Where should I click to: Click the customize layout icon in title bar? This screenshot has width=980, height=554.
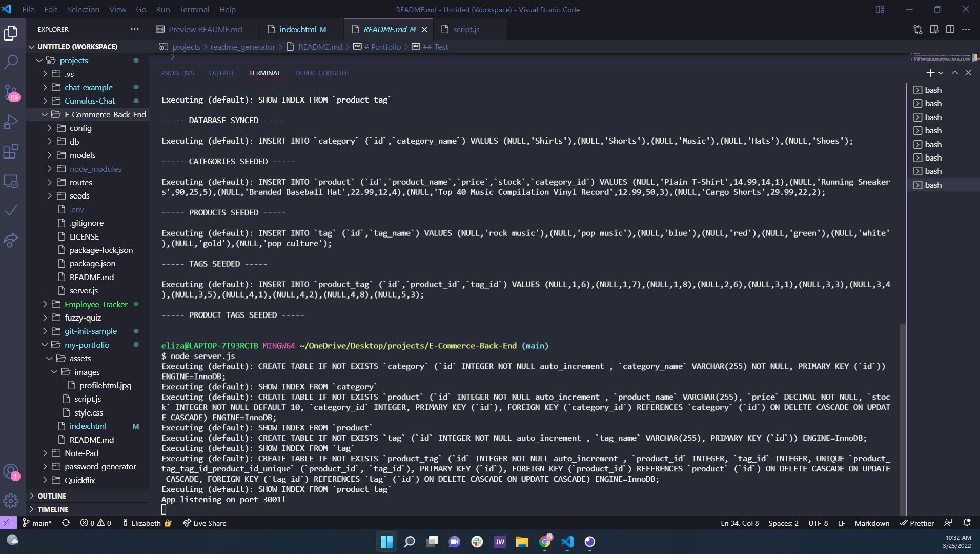pyautogui.click(x=880, y=9)
